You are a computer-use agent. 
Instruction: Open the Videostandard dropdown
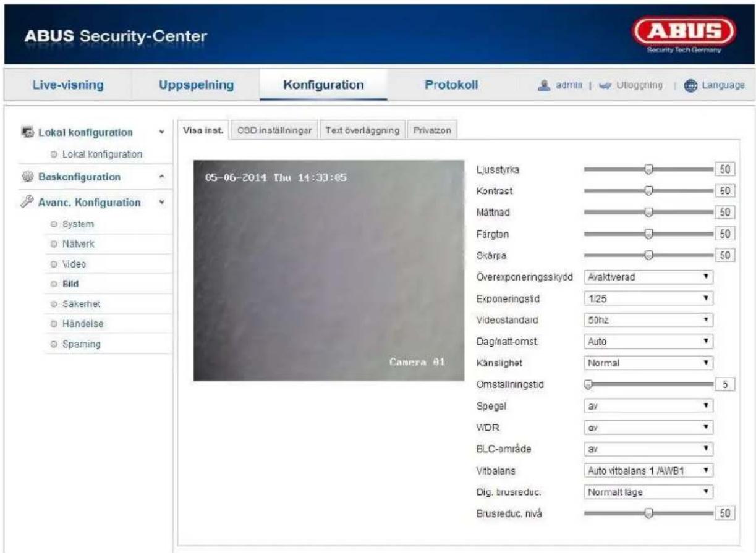pos(648,320)
